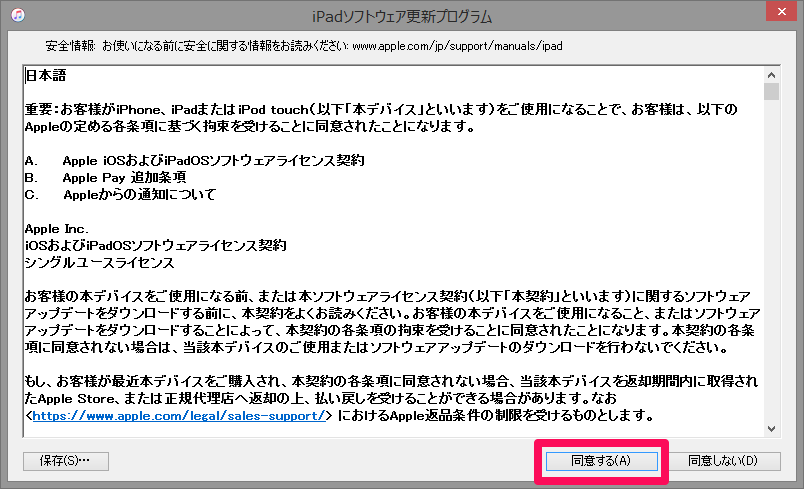Click the iTunes icon in title bar
804x489 pixels.
click(x=18, y=15)
